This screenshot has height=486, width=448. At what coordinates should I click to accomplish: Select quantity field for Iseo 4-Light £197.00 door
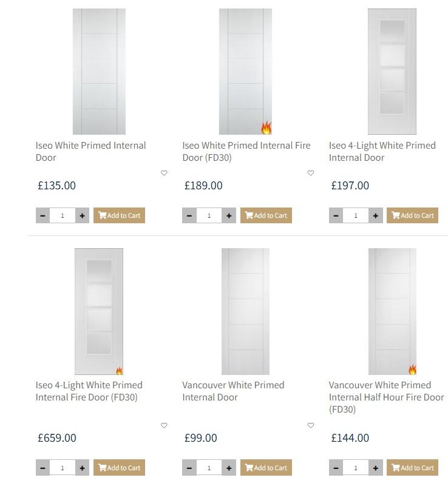356,215
